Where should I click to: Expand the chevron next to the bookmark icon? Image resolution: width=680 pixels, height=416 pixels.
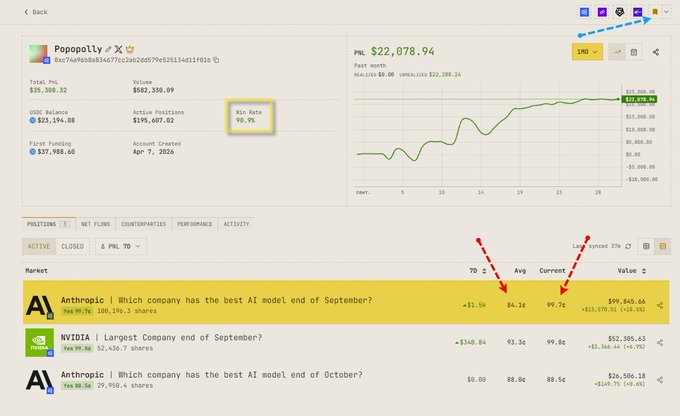pos(666,12)
